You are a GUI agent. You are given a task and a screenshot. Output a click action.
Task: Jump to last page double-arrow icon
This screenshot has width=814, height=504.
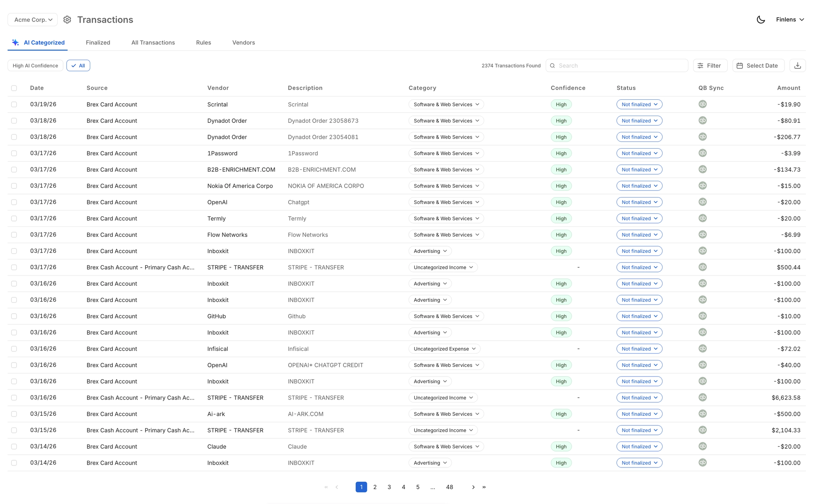[x=484, y=487]
